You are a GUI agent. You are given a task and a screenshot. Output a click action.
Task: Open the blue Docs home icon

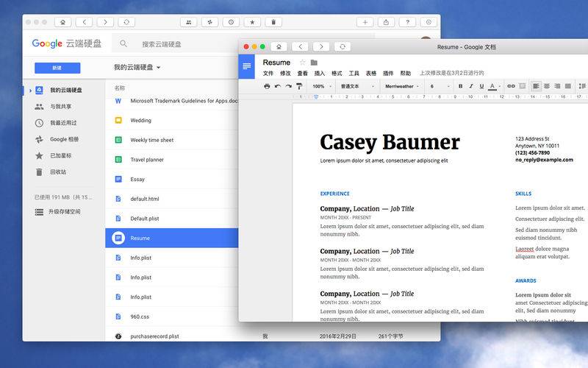[x=246, y=66]
